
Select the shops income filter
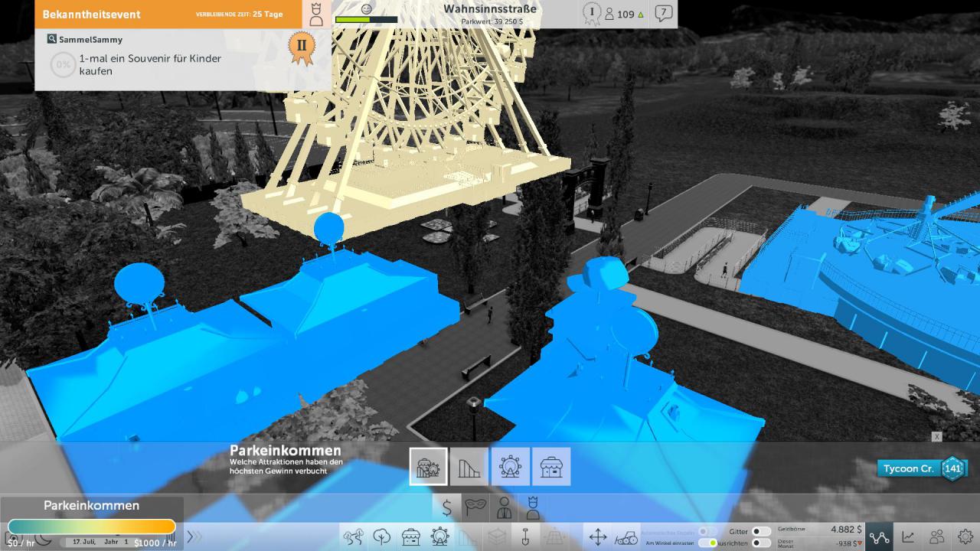coord(551,466)
